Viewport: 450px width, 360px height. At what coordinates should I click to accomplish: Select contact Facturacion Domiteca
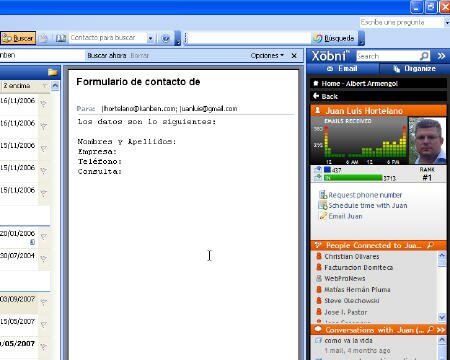pyautogui.click(x=359, y=267)
